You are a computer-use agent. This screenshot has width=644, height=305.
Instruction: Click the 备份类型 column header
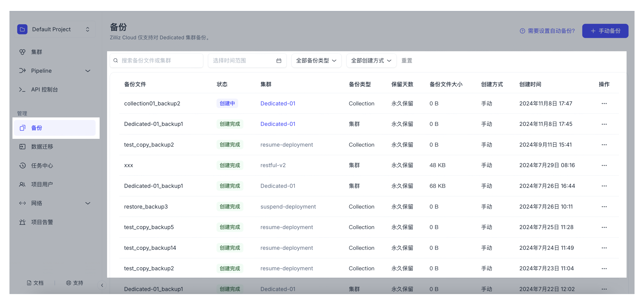tap(360, 84)
